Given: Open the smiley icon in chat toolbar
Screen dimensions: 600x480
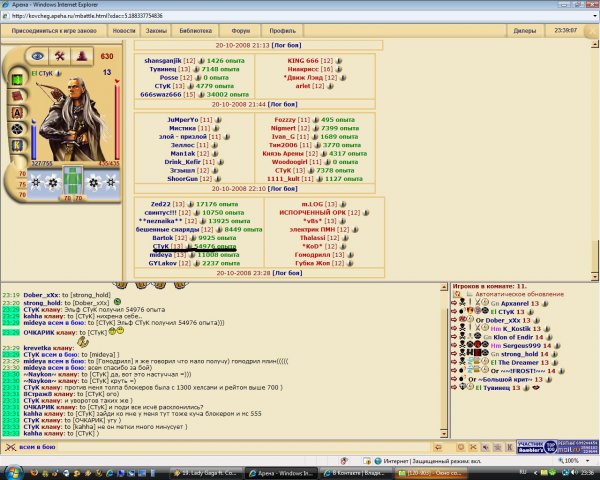Looking at the screenshot, I should (461, 447).
